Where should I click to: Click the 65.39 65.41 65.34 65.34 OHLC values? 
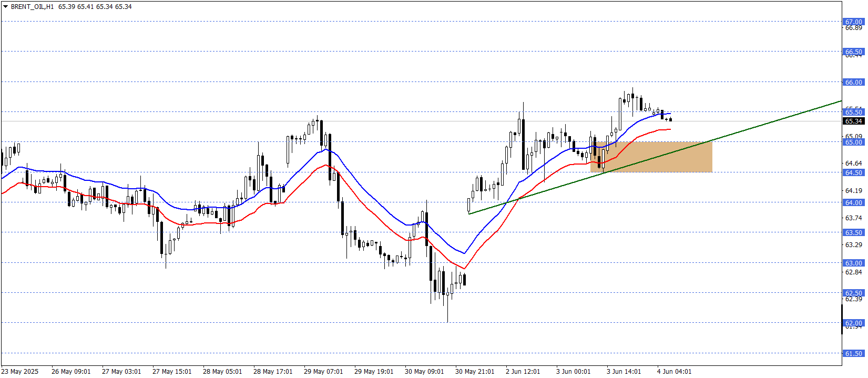[x=95, y=7]
